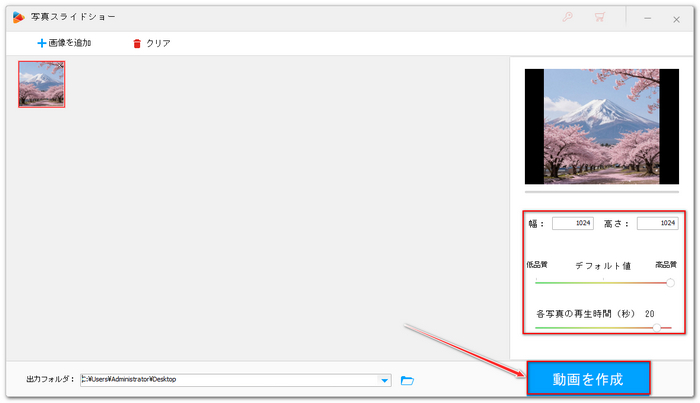The width and height of the screenshot is (700, 403).
Task: Open the key registration icon
Action: 567,17
